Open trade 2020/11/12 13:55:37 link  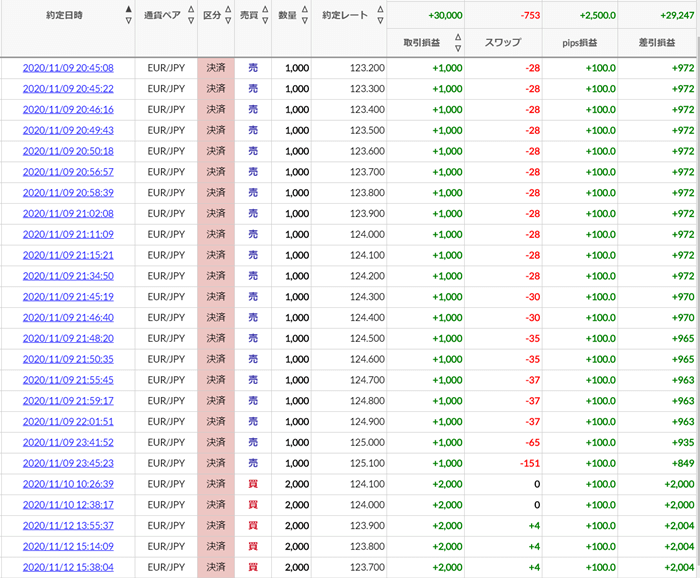pos(68,526)
